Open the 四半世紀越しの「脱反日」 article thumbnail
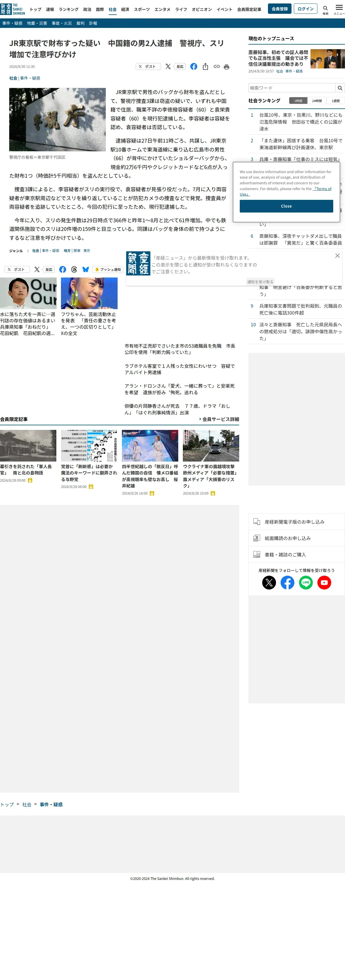The height and width of the screenshot is (980, 345). (x=150, y=445)
